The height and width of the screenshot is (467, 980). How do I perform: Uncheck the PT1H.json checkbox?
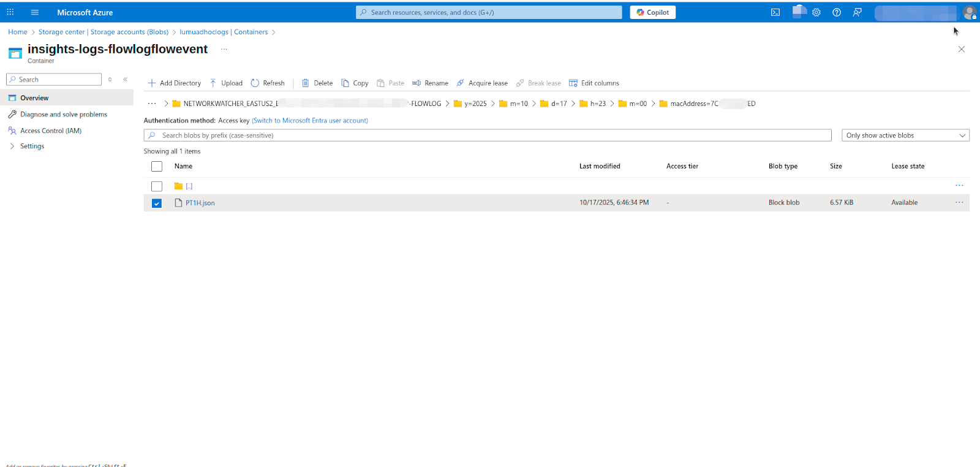click(x=157, y=203)
